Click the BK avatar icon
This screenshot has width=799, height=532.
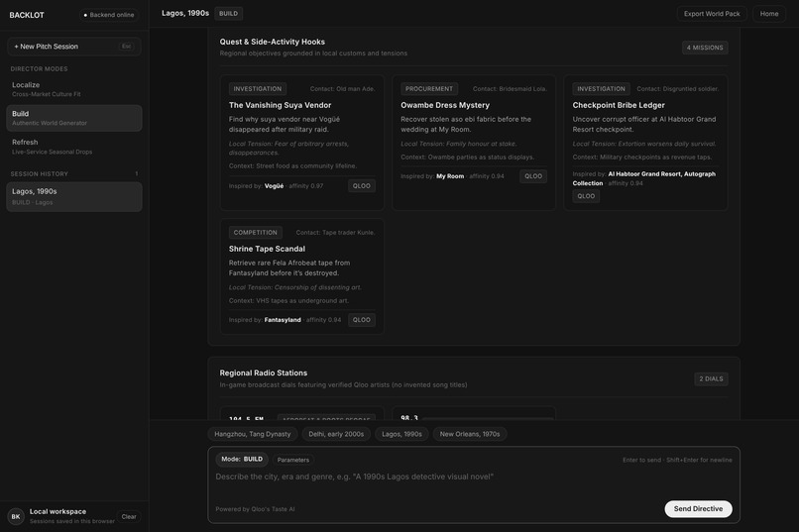coord(16,516)
